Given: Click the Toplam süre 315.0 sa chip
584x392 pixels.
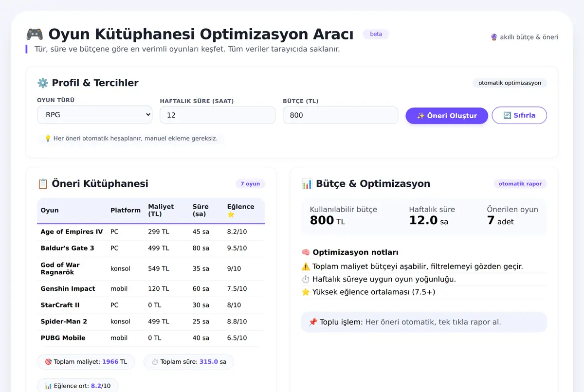Looking at the screenshot, I should (x=189, y=362).
